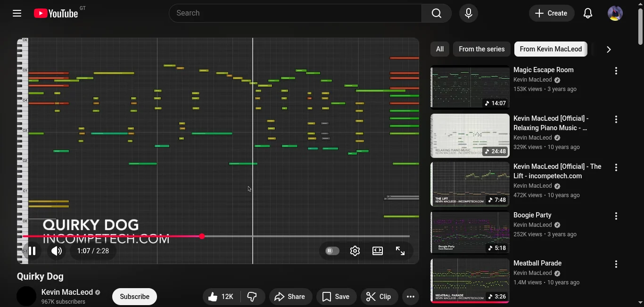This screenshot has width=644, height=307.
Task: Open The Lift video thumbnail
Action: click(470, 184)
